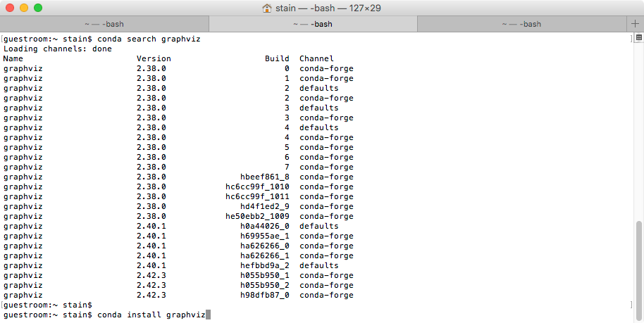Click the green zoom window button
644x323 pixels.
pos(38,8)
